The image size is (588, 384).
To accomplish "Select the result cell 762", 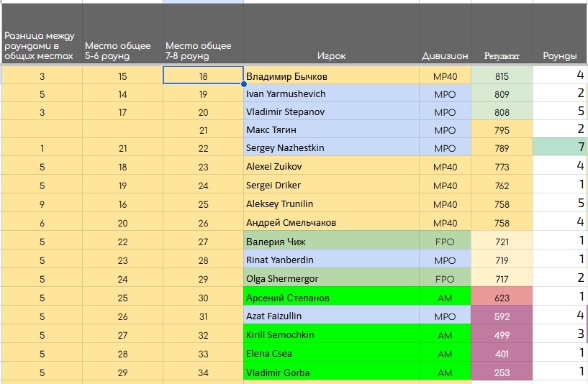I will point(502,184).
